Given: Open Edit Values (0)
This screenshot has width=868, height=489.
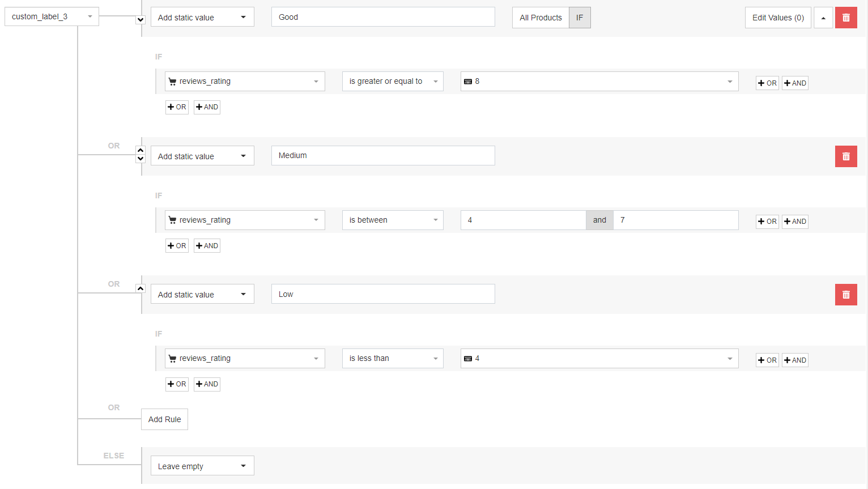Looking at the screenshot, I should [777, 18].
